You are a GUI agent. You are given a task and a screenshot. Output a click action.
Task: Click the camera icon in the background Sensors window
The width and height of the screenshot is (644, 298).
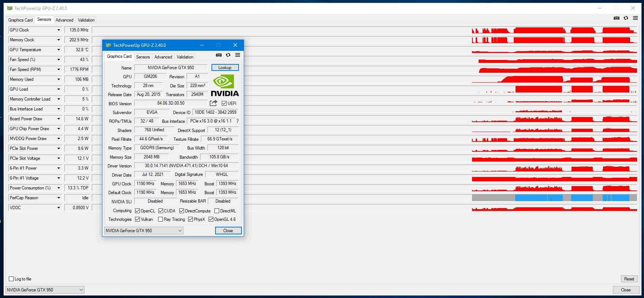coord(617,18)
